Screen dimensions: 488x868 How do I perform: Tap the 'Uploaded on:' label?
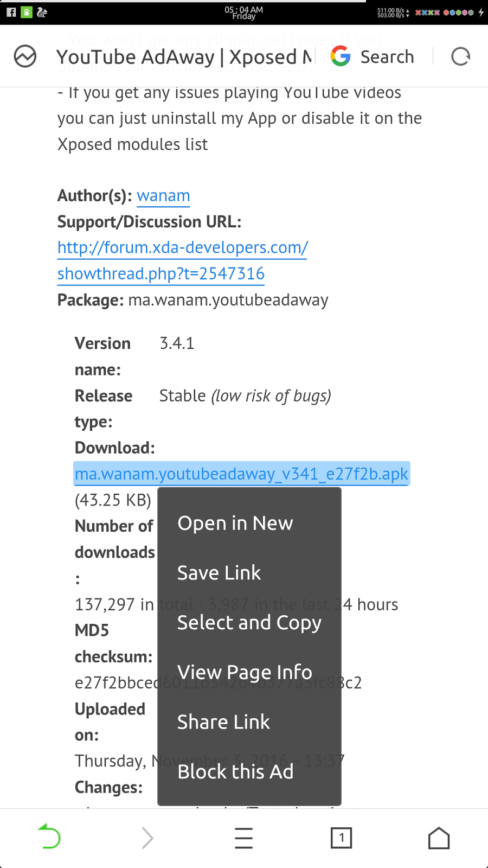click(110, 722)
